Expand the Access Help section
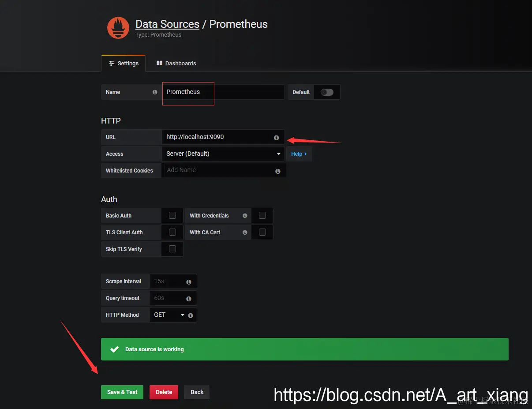Image resolution: width=532 pixels, height=409 pixels. click(x=299, y=154)
